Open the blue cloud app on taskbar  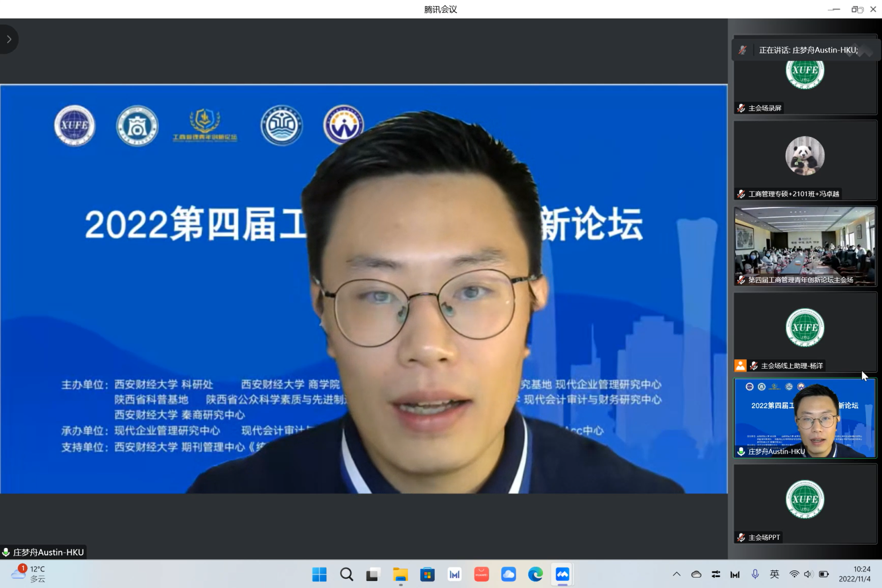[x=508, y=574]
